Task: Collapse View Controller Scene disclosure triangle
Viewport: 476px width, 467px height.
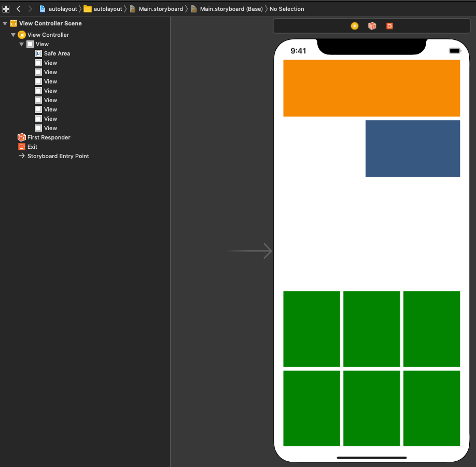Action: [x=5, y=23]
